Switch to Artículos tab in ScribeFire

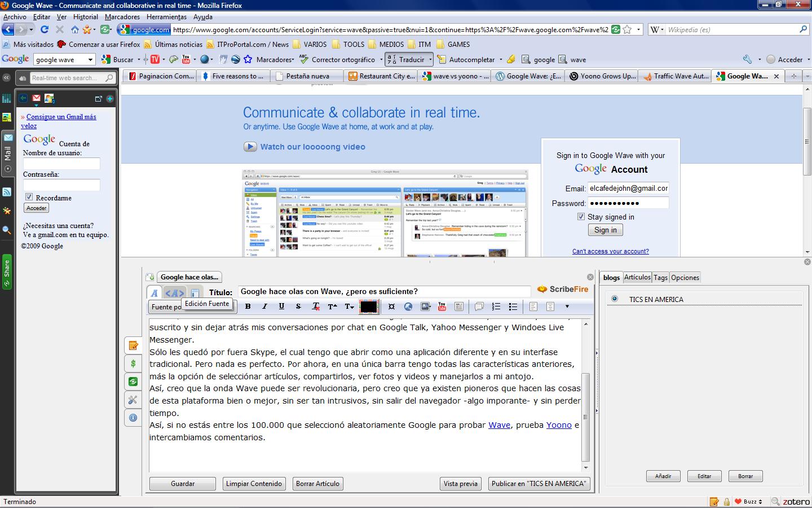(637, 277)
